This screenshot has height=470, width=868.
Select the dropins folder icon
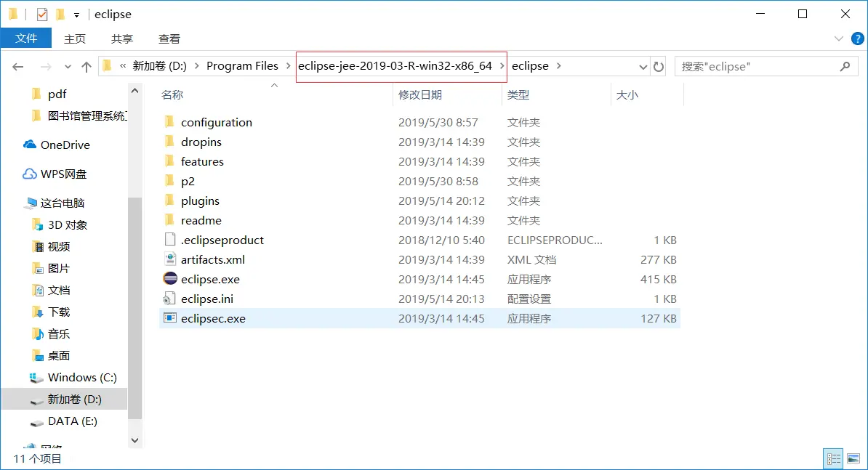click(x=170, y=142)
